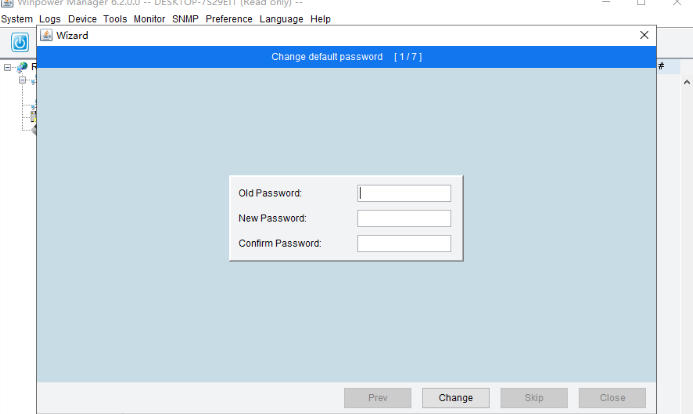Click the 'New Password:' label

[272, 218]
